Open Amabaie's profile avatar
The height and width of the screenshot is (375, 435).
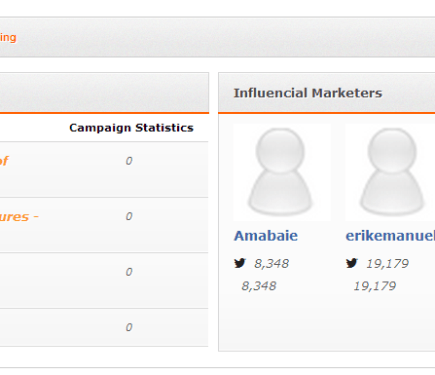pos(282,172)
